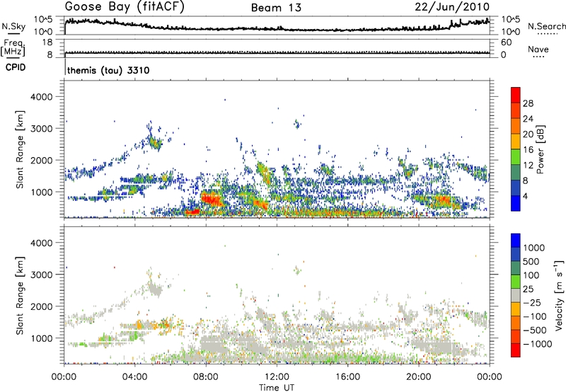Click the "60" tick on Nave axis

[506, 42]
